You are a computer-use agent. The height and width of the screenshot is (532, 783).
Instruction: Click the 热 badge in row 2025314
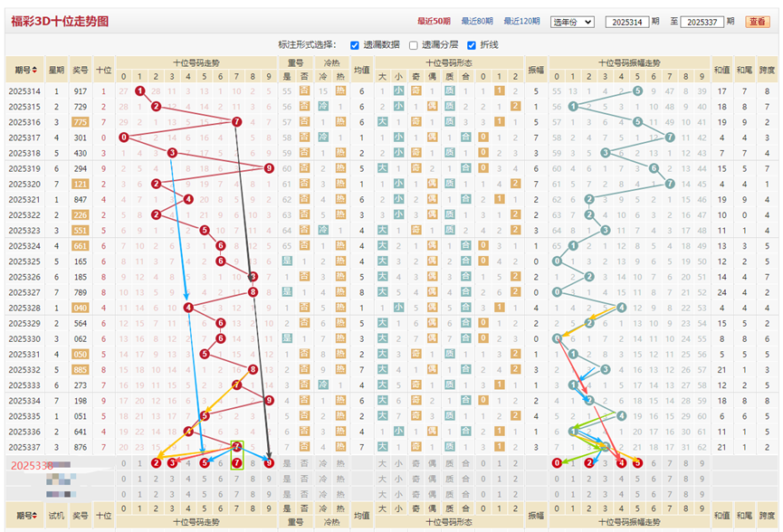click(x=340, y=90)
